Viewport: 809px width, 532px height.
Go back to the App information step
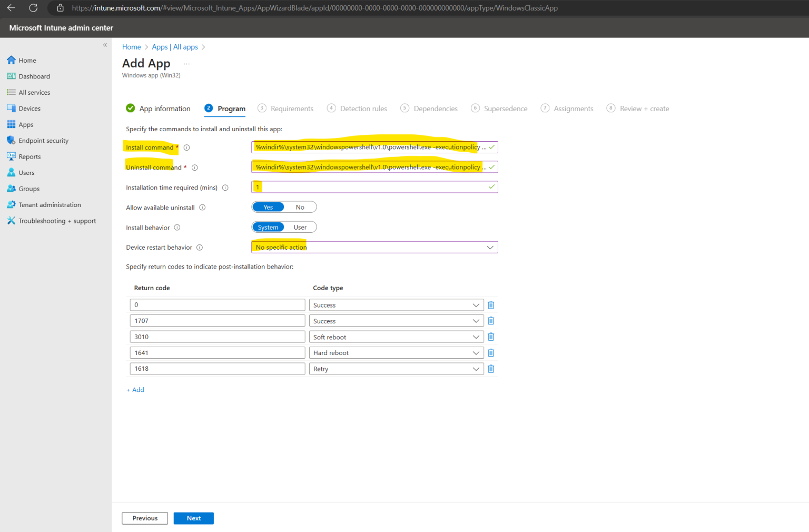[165, 109]
